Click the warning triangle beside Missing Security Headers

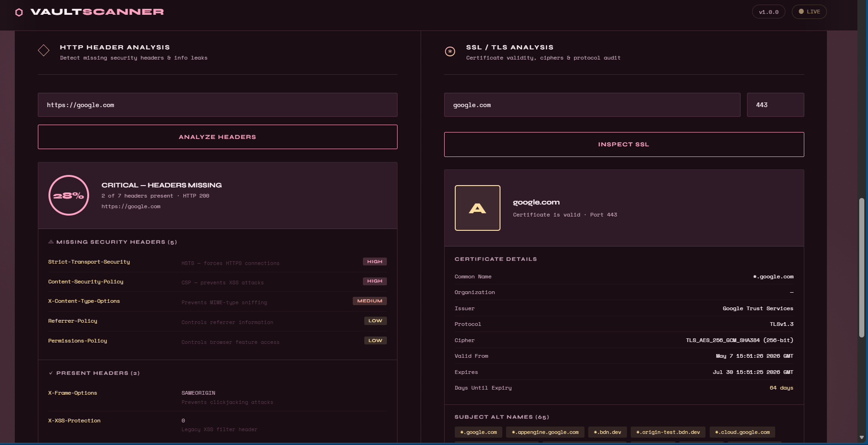coord(51,242)
